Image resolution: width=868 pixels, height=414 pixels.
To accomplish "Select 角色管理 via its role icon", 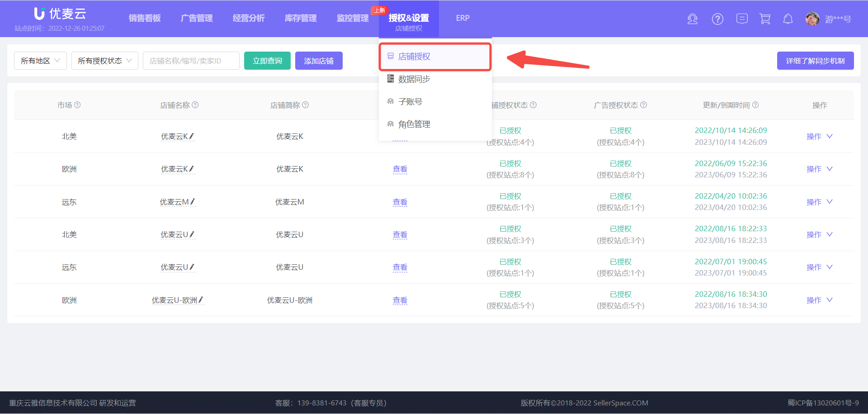I will pos(391,124).
